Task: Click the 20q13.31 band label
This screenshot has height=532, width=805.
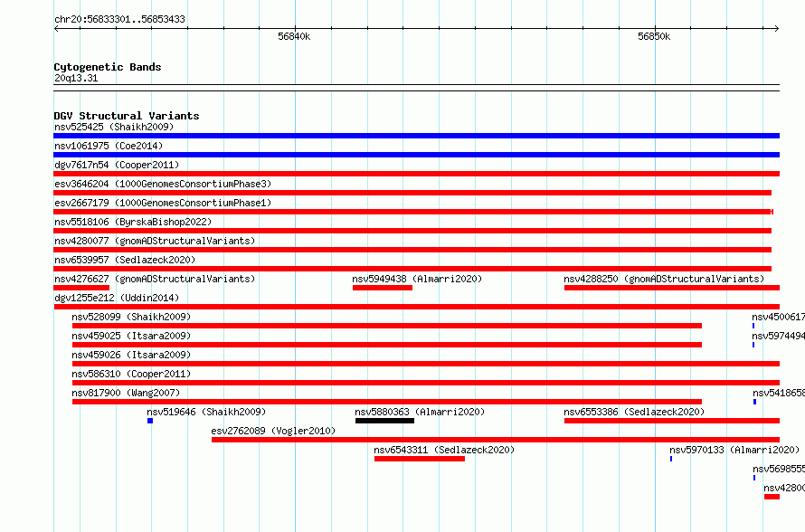Action: (x=76, y=78)
